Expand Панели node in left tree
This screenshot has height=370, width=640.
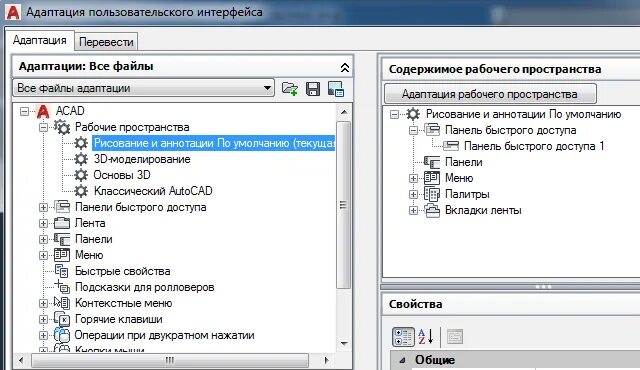pos(43,239)
